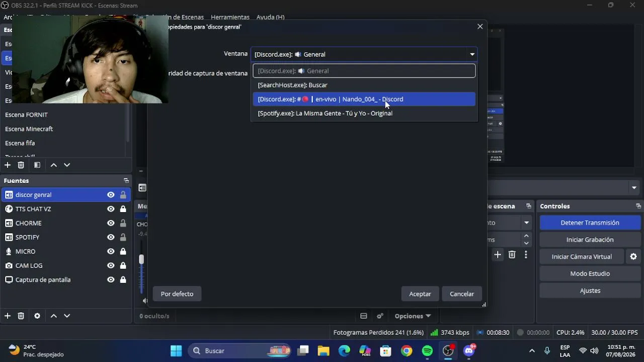The width and height of the screenshot is (644, 362).
Task: Dismiss the dialog with Cancelar
Action: click(x=462, y=294)
